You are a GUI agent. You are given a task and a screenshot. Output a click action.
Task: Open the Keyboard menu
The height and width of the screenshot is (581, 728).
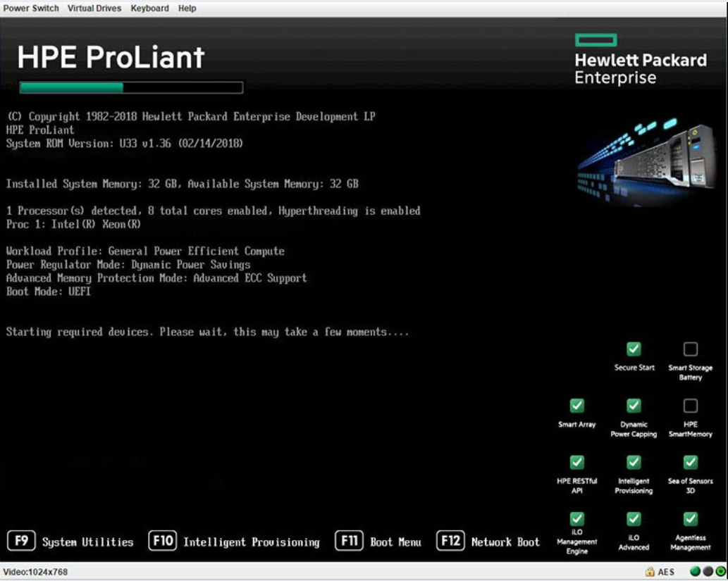point(149,8)
